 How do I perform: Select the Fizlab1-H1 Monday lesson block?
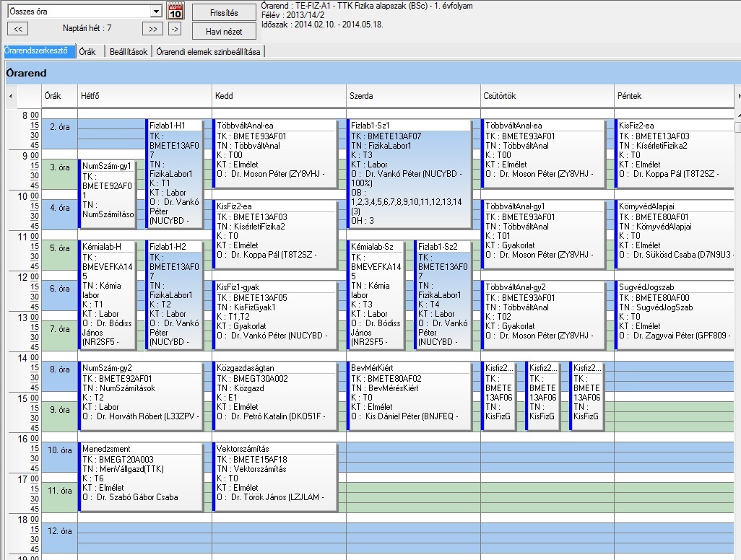tap(174, 173)
